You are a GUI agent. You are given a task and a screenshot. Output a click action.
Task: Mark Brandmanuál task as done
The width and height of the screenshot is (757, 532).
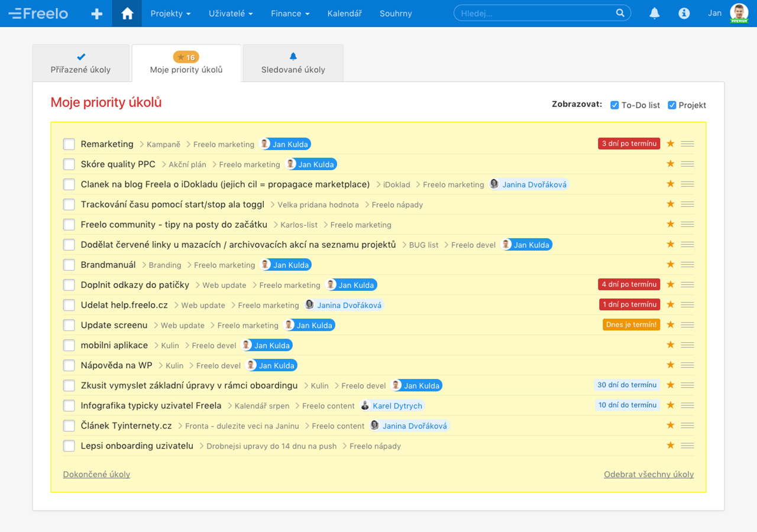click(69, 265)
